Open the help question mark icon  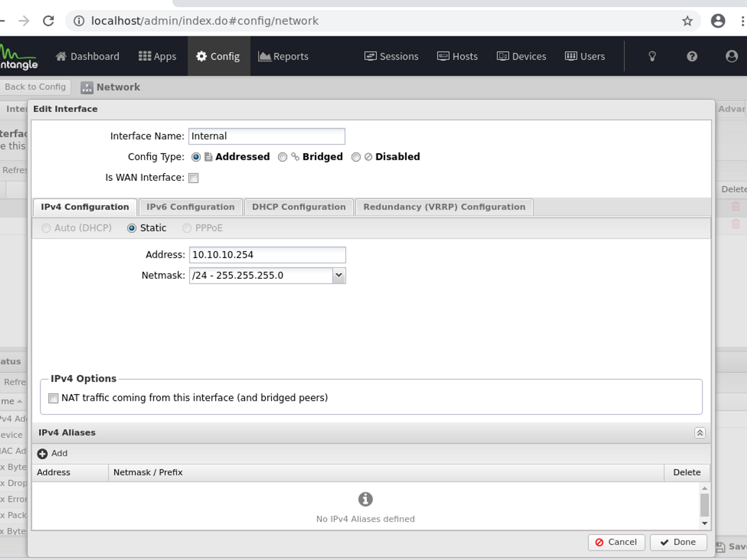pyautogui.click(x=692, y=56)
